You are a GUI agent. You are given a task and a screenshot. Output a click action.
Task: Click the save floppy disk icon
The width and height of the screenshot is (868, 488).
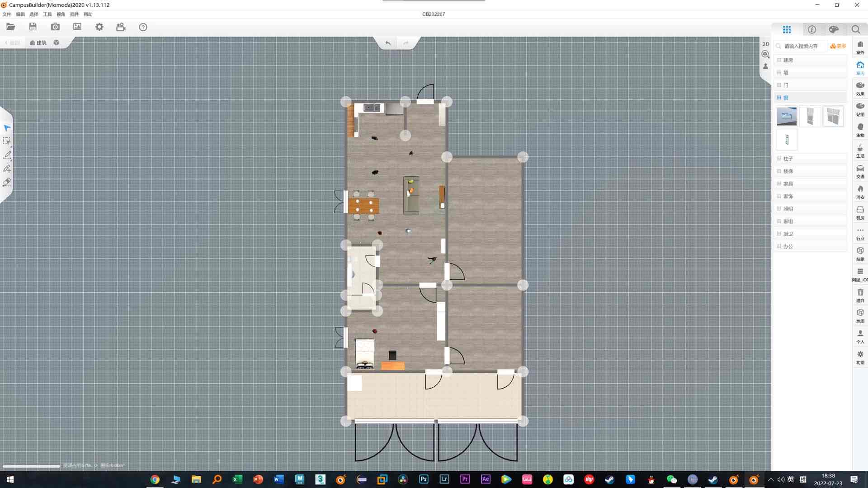(x=33, y=27)
